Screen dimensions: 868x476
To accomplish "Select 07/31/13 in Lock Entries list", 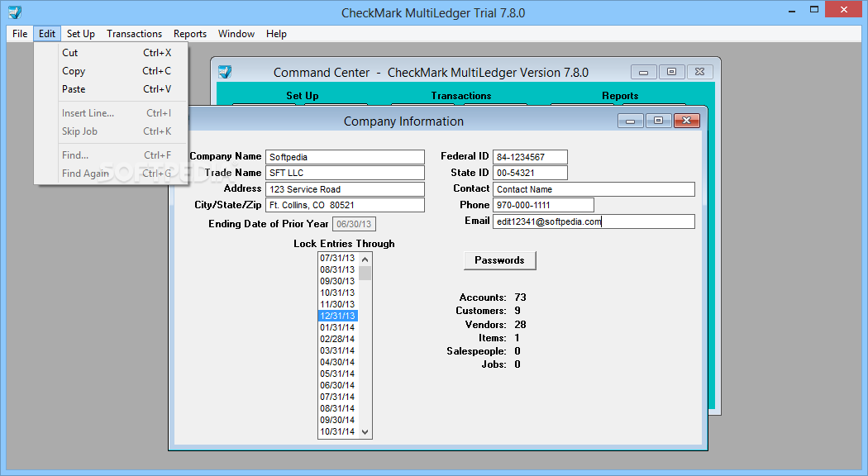I will click(x=337, y=258).
